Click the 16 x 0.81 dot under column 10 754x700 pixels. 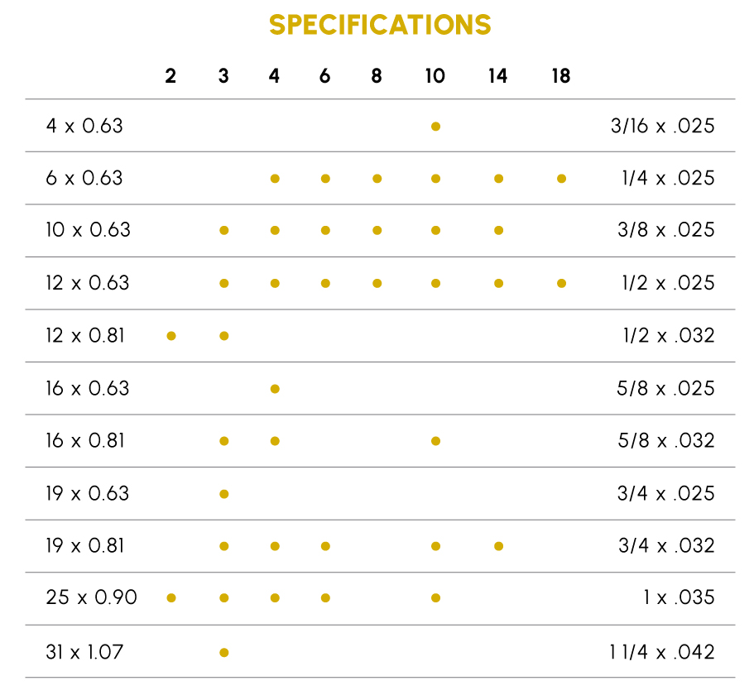coord(435,441)
